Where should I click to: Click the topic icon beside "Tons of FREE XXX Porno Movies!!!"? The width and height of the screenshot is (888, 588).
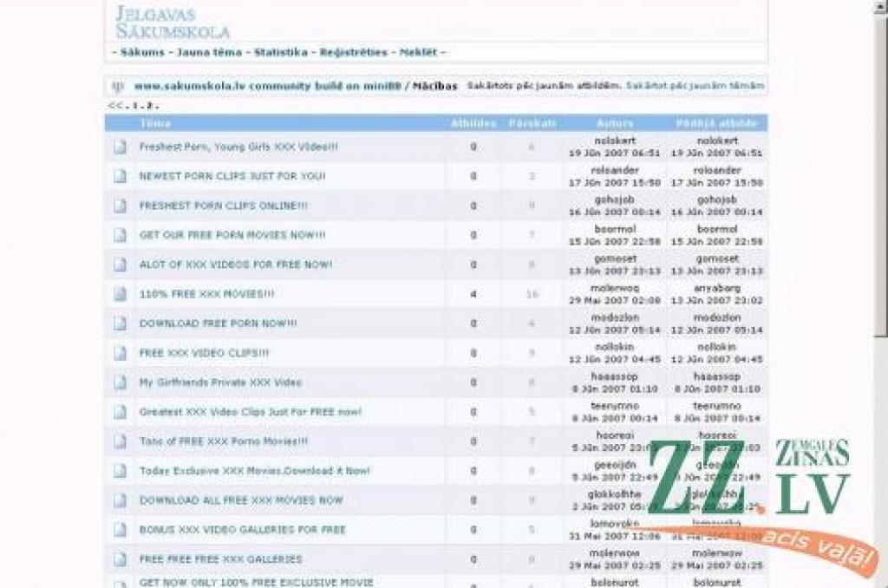[121, 441]
